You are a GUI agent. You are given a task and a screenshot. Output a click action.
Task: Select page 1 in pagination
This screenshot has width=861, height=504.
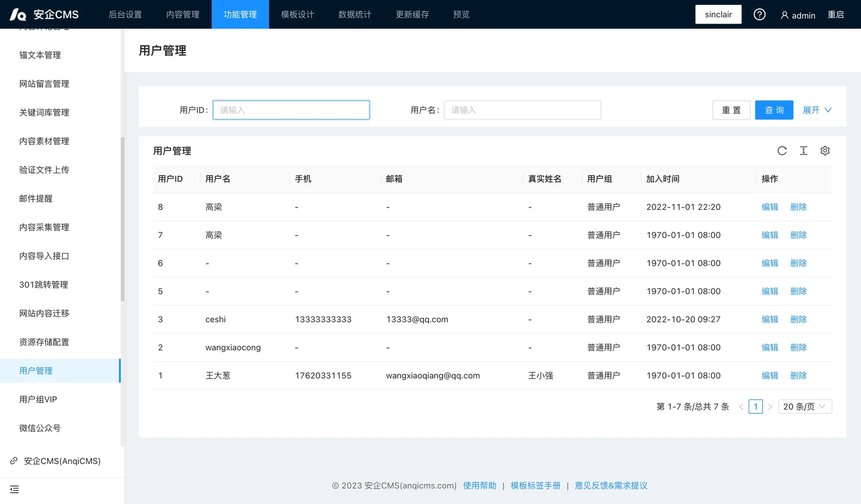click(756, 407)
